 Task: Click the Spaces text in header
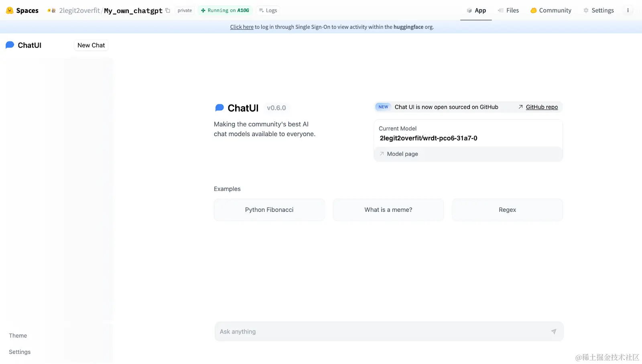[x=27, y=10]
